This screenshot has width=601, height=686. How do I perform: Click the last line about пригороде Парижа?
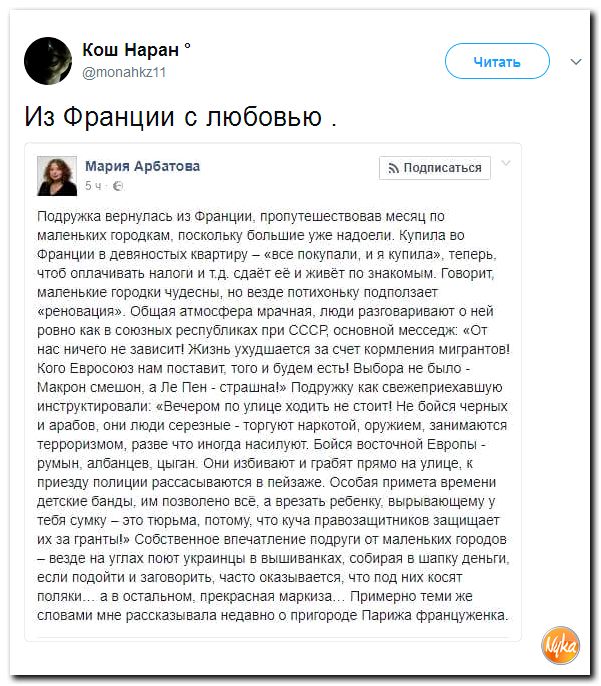(x=273, y=615)
